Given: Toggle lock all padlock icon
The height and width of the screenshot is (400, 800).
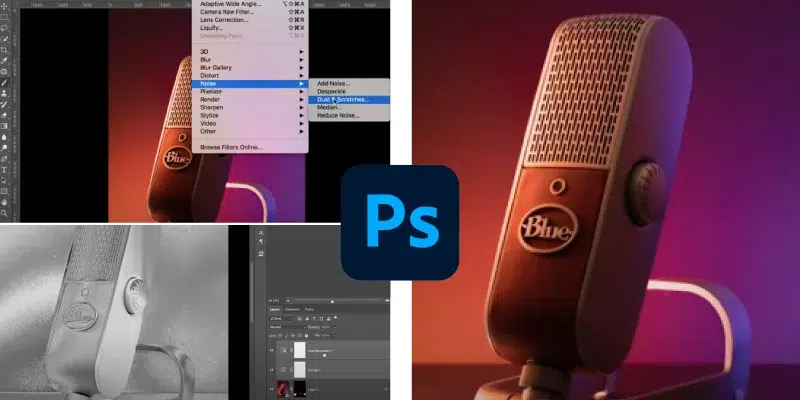Looking at the screenshot, I should coord(306,335).
